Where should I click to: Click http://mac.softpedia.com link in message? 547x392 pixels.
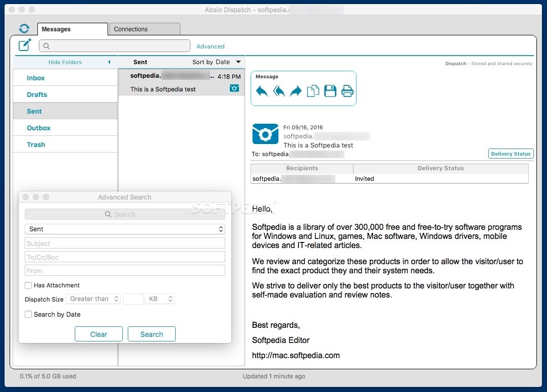(296, 356)
